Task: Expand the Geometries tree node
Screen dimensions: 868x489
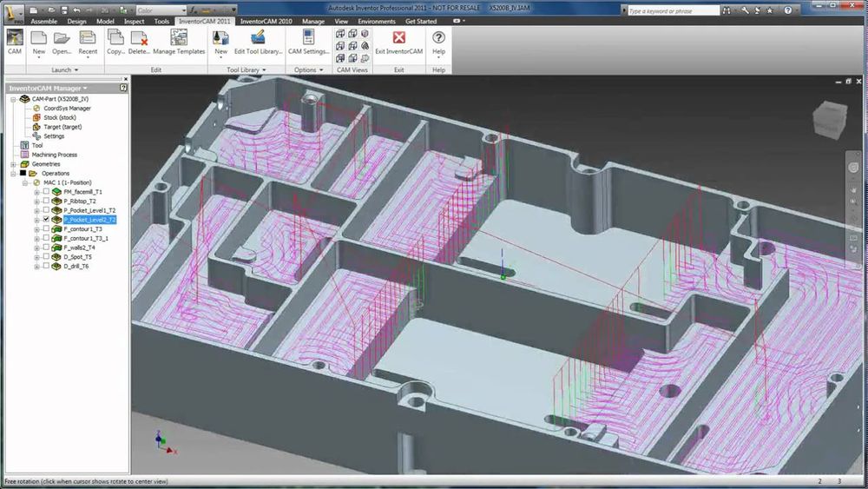Action: (x=13, y=164)
